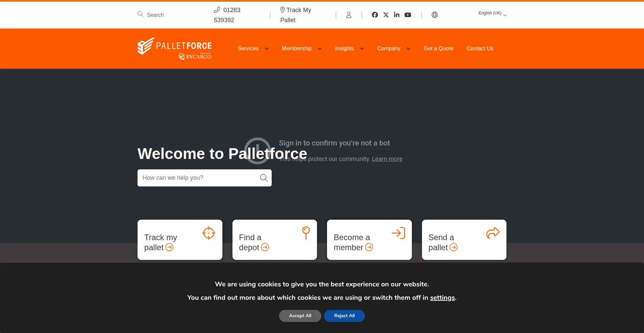
Task: Click the magnifier icon in the help search box
Action: pos(264,178)
